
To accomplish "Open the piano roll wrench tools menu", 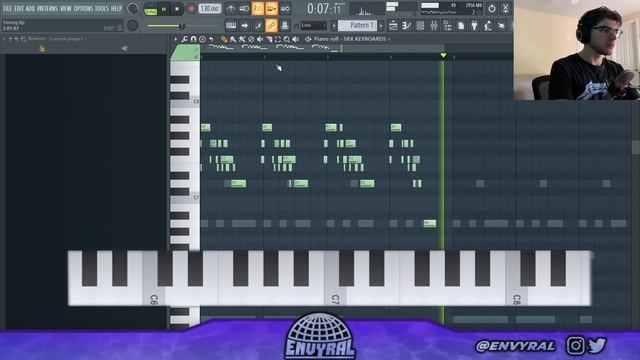I will tap(184, 39).
